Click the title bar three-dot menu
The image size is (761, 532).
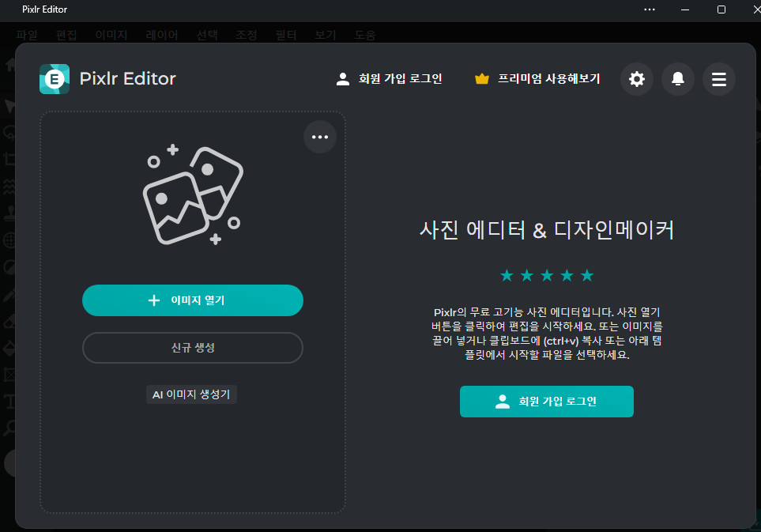click(x=650, y=9)
